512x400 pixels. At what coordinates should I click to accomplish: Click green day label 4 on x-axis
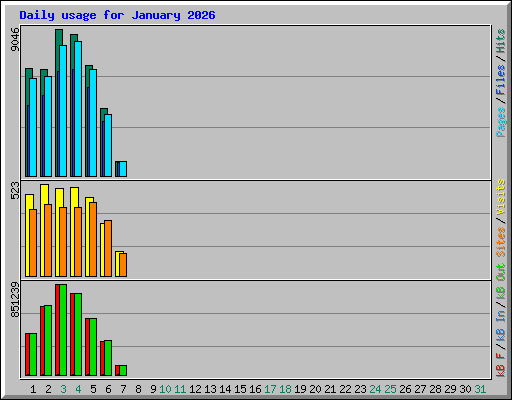[x=78, y=389]
